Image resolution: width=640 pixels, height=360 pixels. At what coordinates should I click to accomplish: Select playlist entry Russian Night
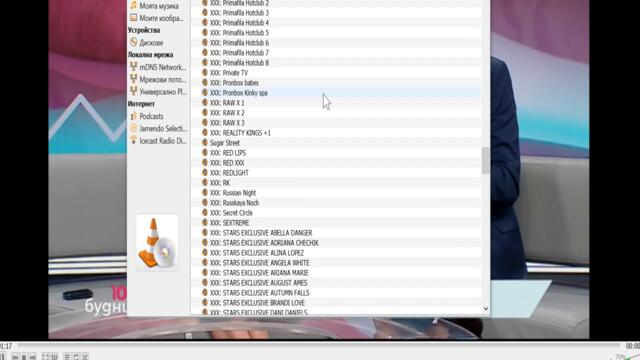336,193
